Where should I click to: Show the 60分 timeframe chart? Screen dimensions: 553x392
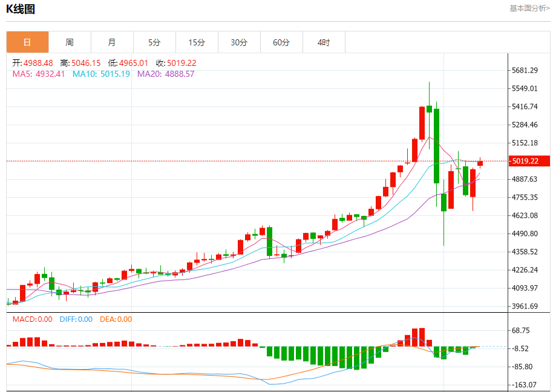click(x=281, y=42)
